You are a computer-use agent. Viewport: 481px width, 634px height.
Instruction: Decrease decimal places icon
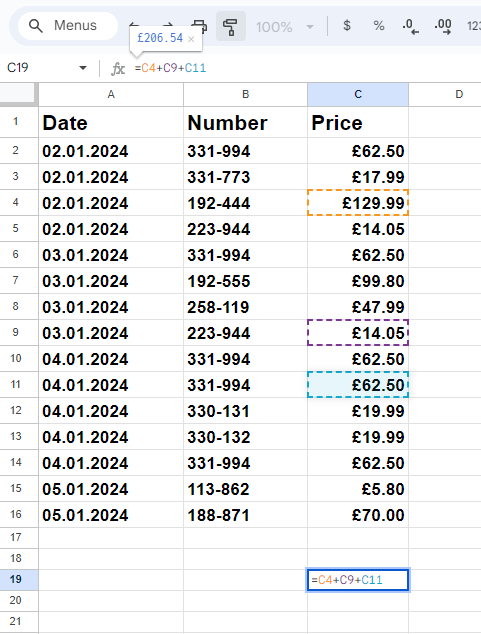(410, 26)
